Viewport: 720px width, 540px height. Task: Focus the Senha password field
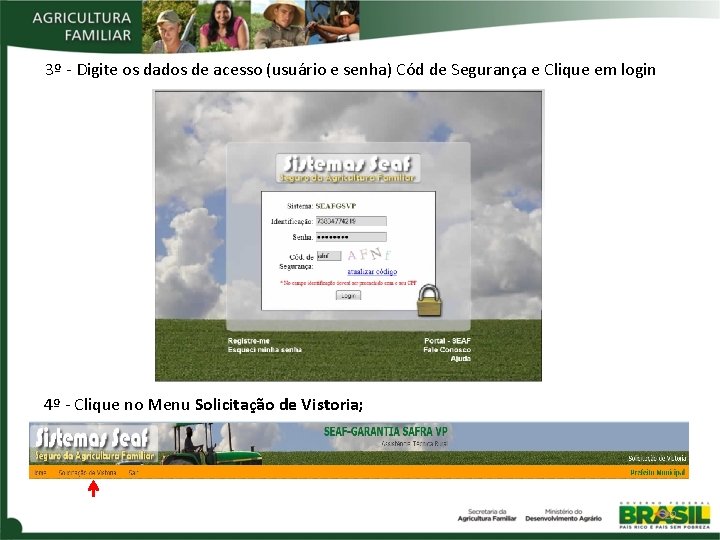point(351,237)
